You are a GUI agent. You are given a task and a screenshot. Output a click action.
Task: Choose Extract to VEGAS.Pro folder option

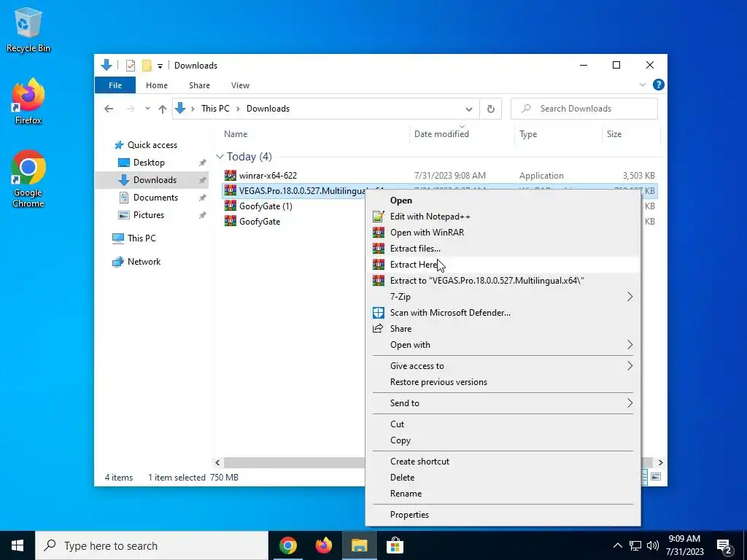pyautogui.click(x=503, y=281)
